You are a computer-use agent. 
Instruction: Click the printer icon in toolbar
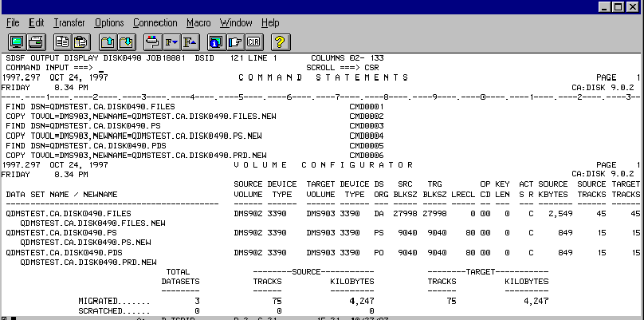click(35, 41)
